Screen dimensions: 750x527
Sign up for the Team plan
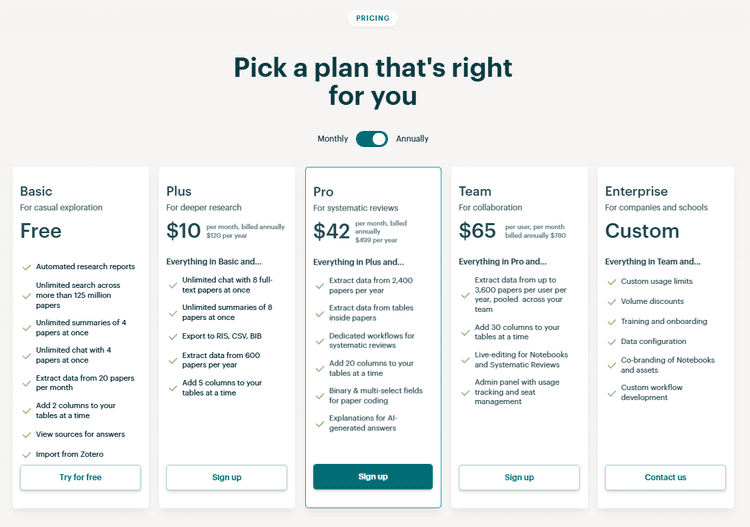pyautogui.click(x=519, y=477)
